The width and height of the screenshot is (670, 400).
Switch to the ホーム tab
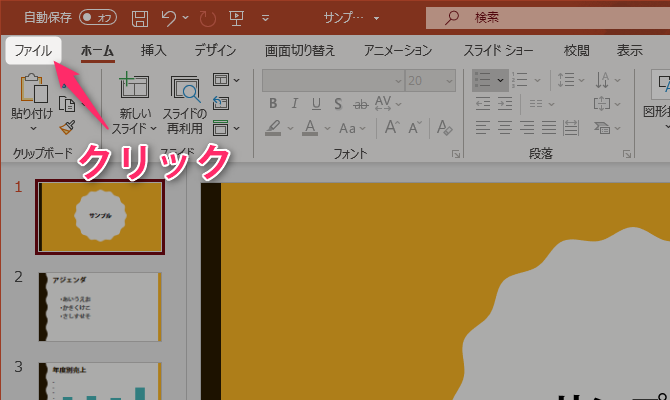(x=97, y=50)
